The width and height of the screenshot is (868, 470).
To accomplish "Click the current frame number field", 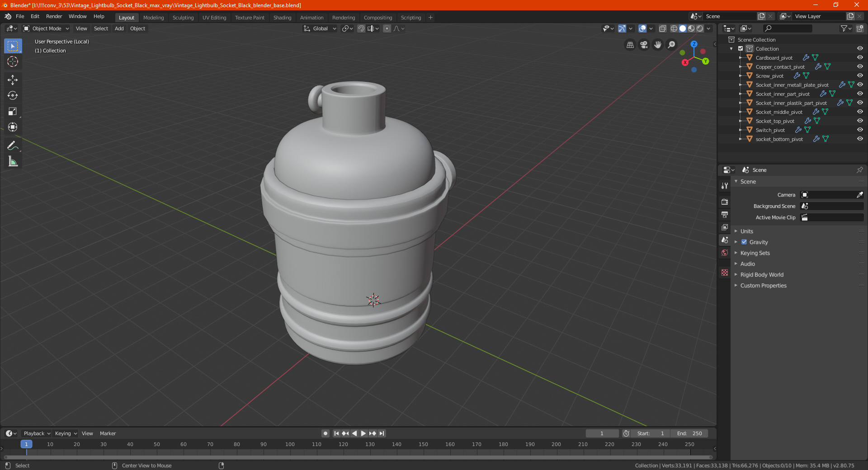I will 602,433.
